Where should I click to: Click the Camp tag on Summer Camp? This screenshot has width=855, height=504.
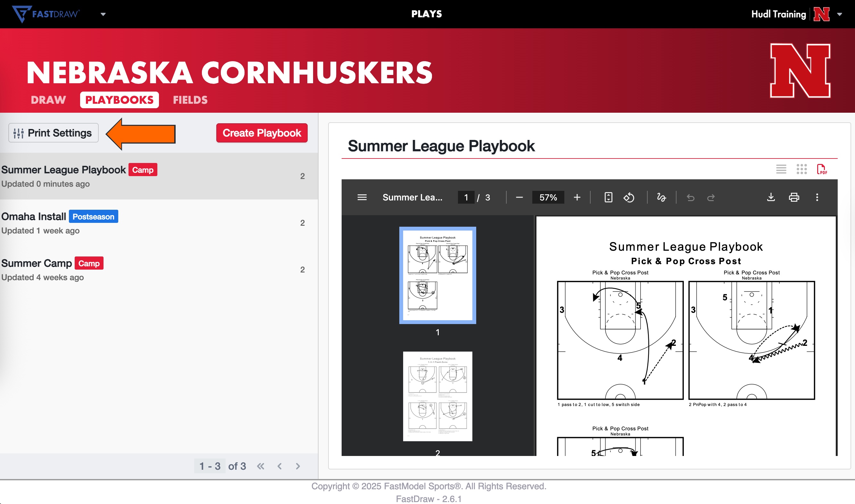click(89, 263)
